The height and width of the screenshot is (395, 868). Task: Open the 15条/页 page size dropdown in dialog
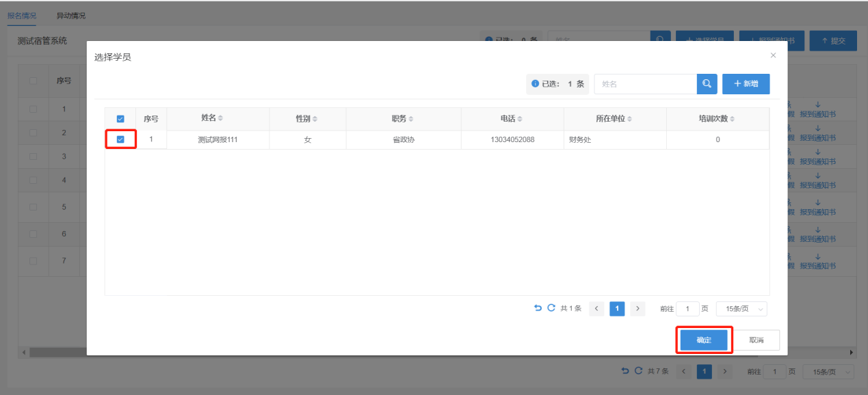[x=741, y=309]
